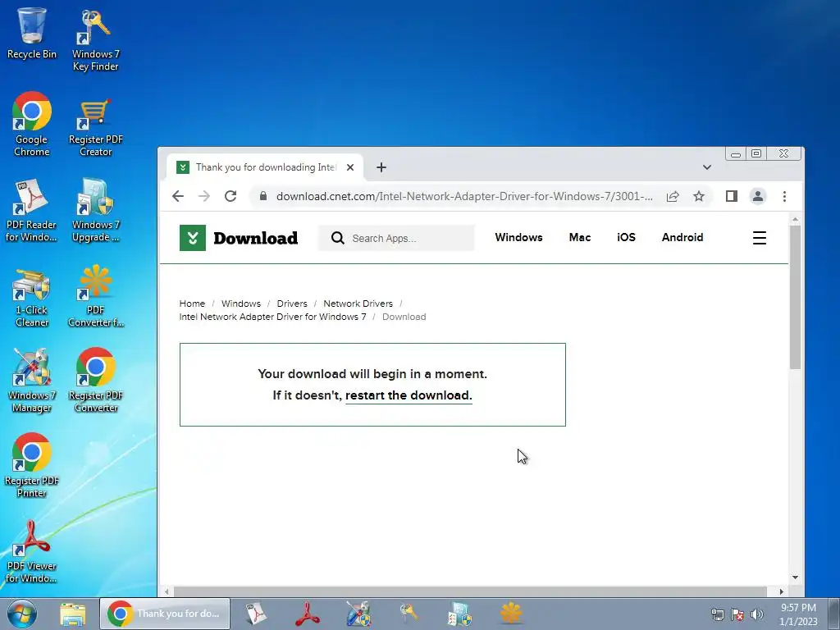Select the Windows nav item

point(518,237)
